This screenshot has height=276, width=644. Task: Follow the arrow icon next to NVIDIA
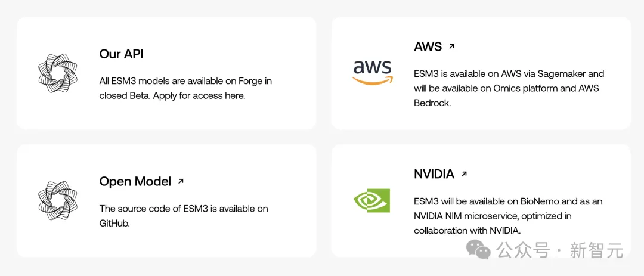pyautogui.click(x=464, y=174)
